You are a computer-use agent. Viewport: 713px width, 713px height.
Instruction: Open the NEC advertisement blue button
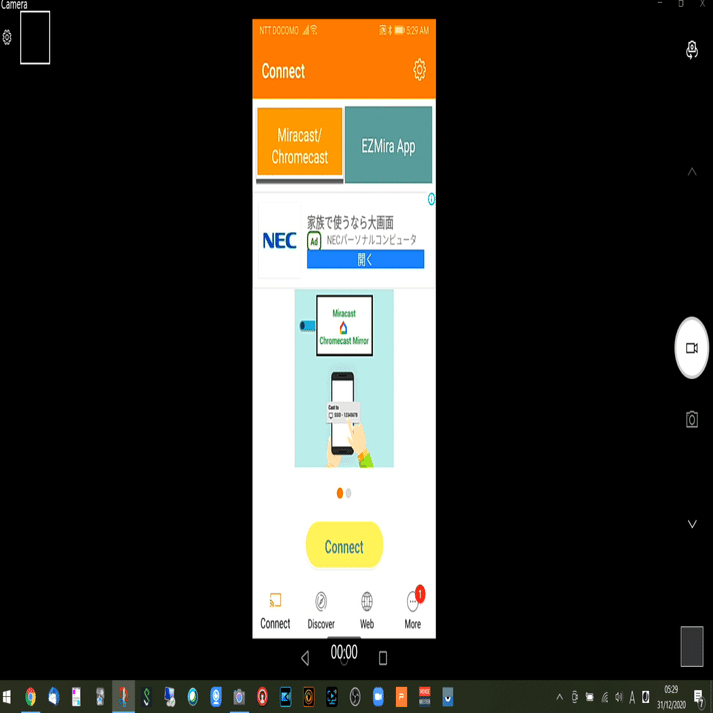pyautogui.click(x=365, y=259)
